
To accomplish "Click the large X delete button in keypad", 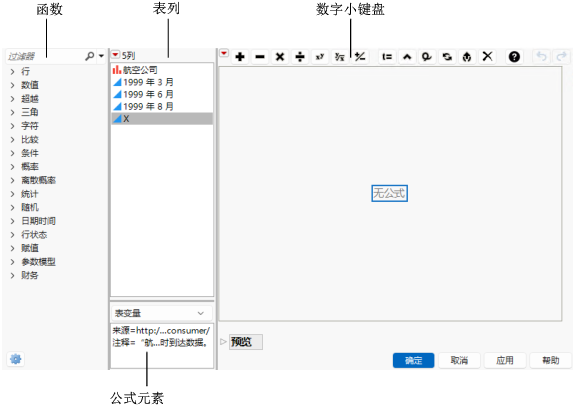I will click(x=487, y=56).
